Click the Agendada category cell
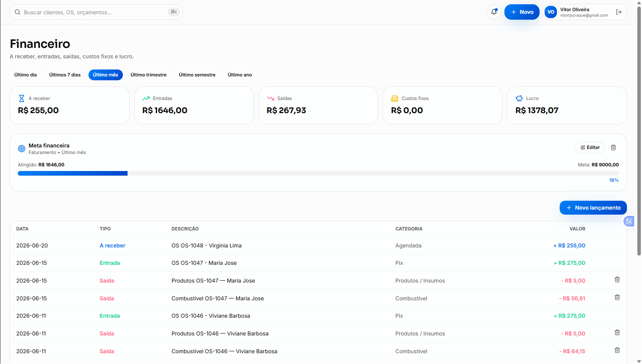Image resolution: width=642 pixels, height=364 pixels. pos(409,245)
